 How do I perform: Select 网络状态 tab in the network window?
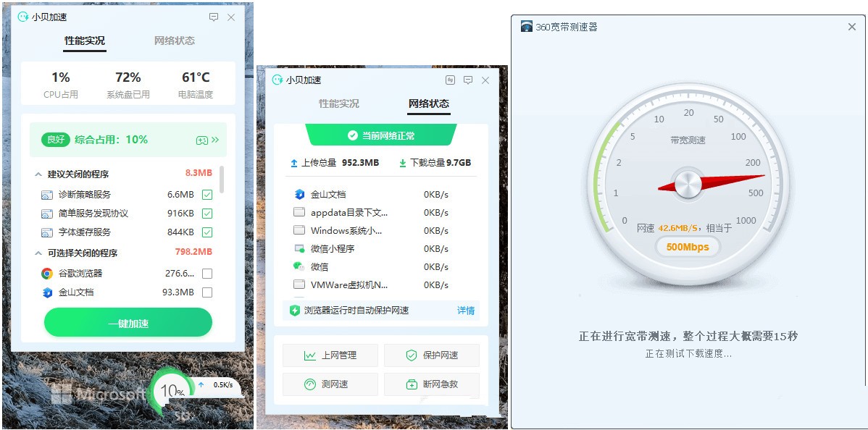tap(428, 104)
